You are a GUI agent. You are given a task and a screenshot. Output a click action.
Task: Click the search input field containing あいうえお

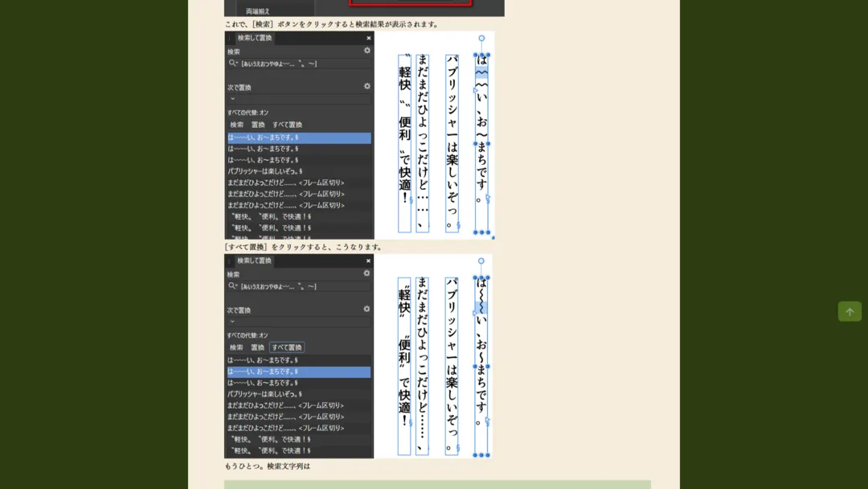click(x=297, y=64)
